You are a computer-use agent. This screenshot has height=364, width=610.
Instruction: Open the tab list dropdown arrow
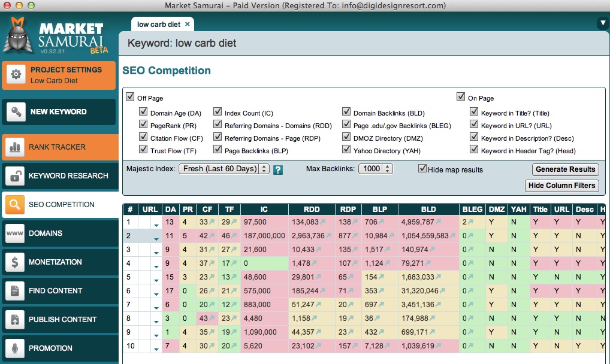coord(603,24)
